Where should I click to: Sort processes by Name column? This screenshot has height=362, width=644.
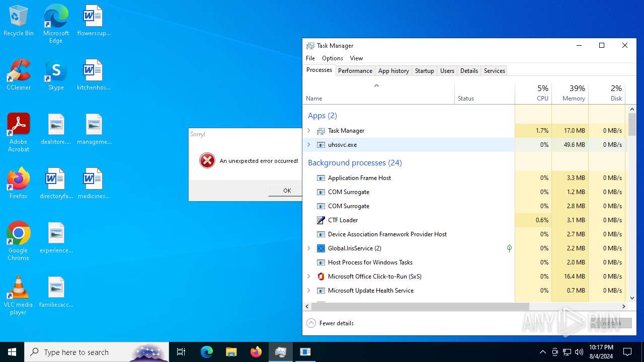pyautogui.click(x=378, y=94)
